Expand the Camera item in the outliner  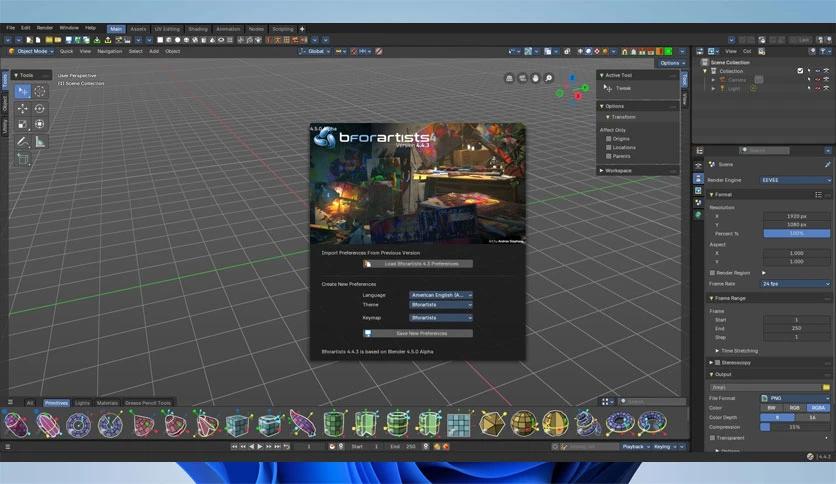pos(713,80)
